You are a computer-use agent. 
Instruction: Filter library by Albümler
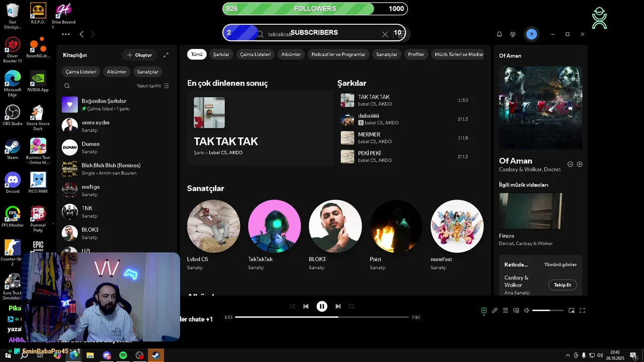[x=117, y=72]
